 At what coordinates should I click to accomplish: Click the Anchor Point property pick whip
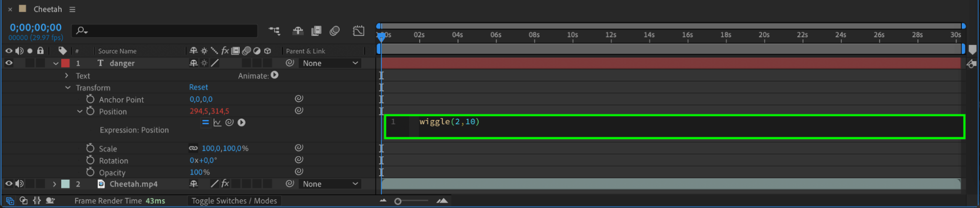click(299, 98)
